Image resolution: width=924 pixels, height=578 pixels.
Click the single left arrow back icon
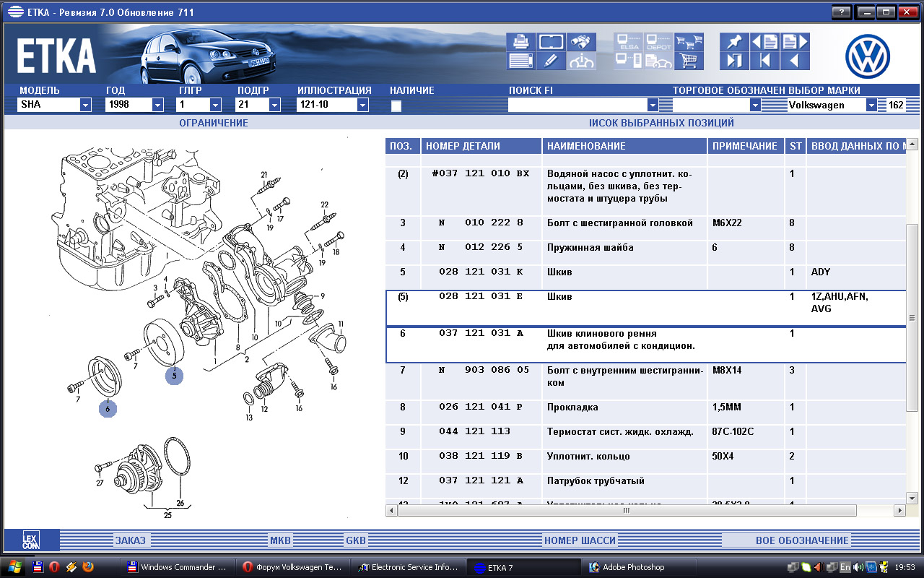tap(795, 61)
